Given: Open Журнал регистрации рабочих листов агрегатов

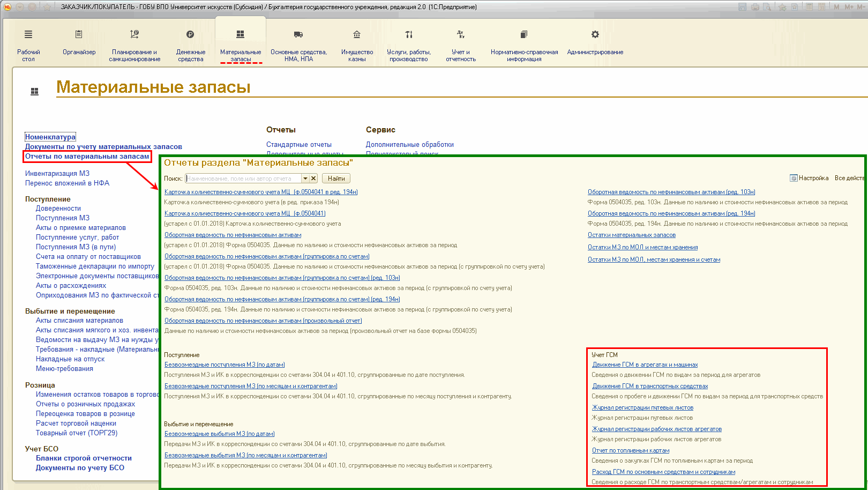Looking at the screenshot, I should tap(657, 429).
